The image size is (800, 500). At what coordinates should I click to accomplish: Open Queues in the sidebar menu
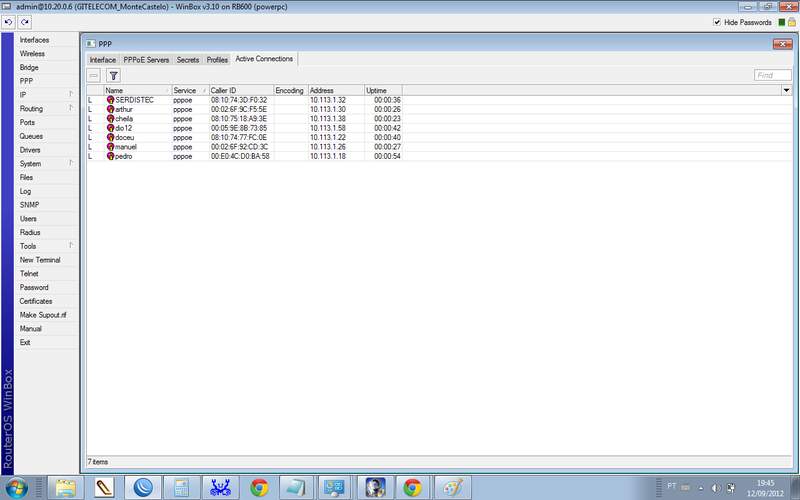coord(31,136)
